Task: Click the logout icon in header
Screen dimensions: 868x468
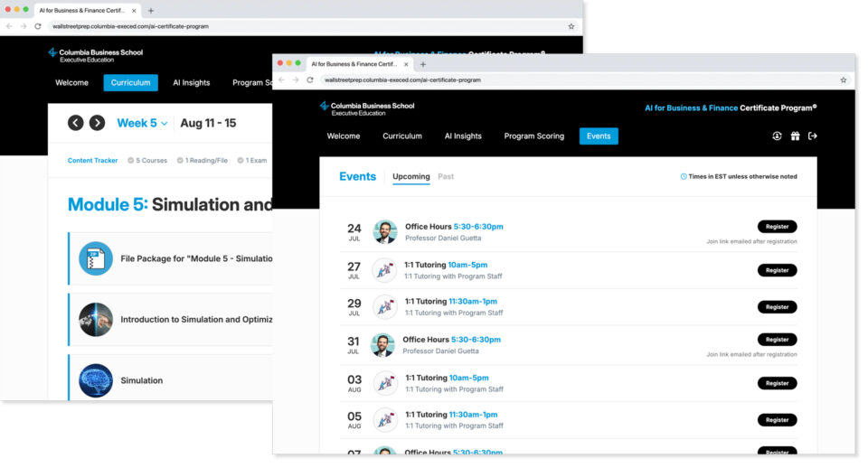Action: [x=812, y=136]
